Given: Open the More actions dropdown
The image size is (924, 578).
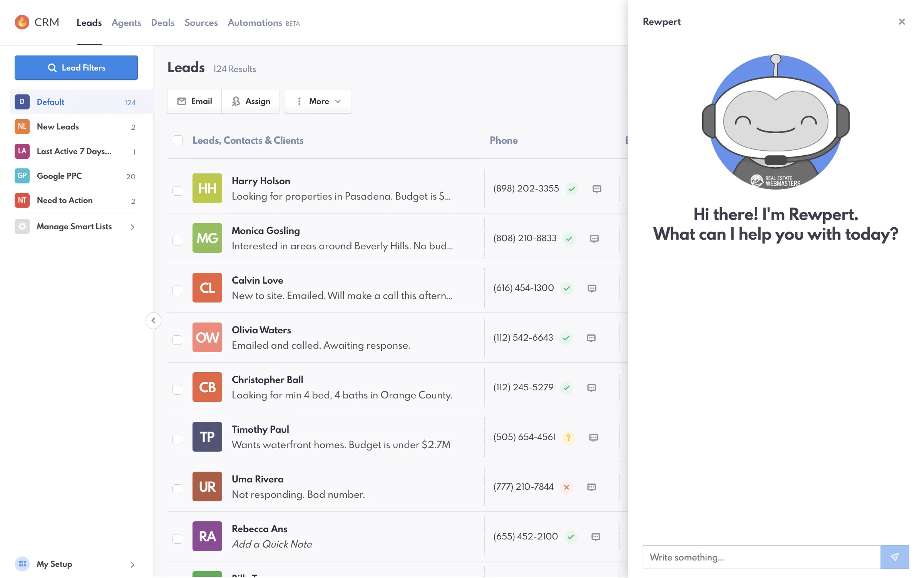Looking at the screenshot, I should (318, 101).
